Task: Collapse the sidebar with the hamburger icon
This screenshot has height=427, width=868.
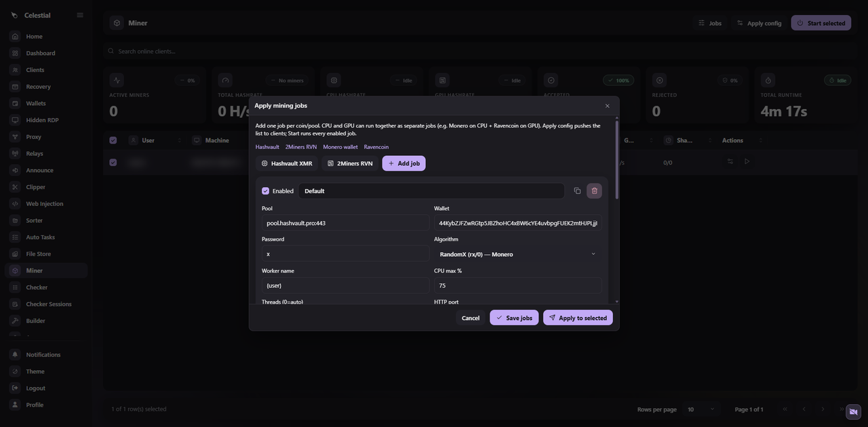Action: [80, 15]
